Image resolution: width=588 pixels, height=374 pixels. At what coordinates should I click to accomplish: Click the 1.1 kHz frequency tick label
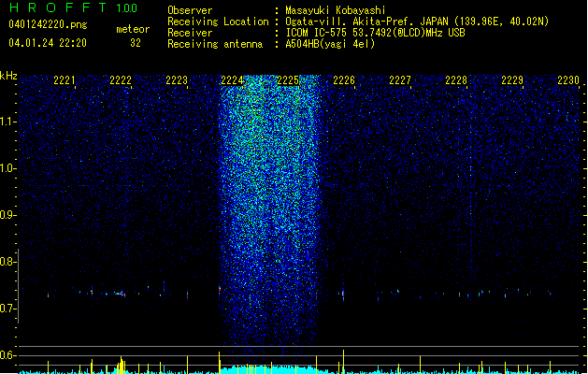pyautogui.click(x=8, y=122)
